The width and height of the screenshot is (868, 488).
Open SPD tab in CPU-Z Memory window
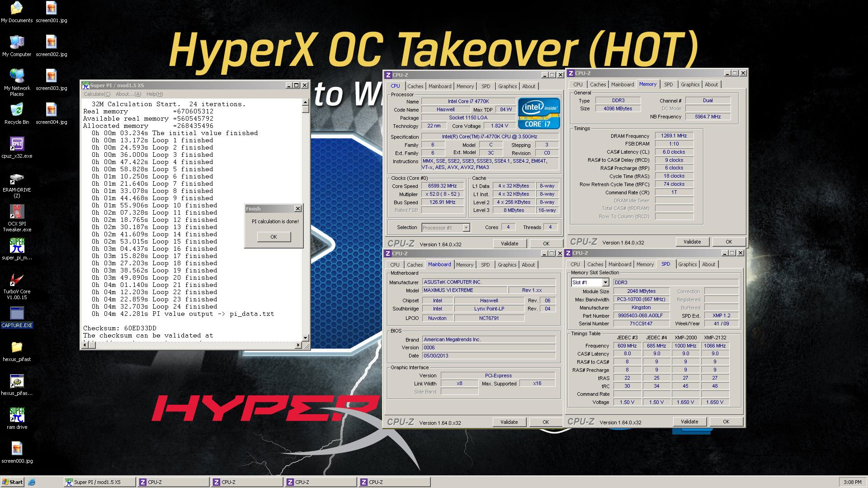pyautogui.click(x=668, y=84)
